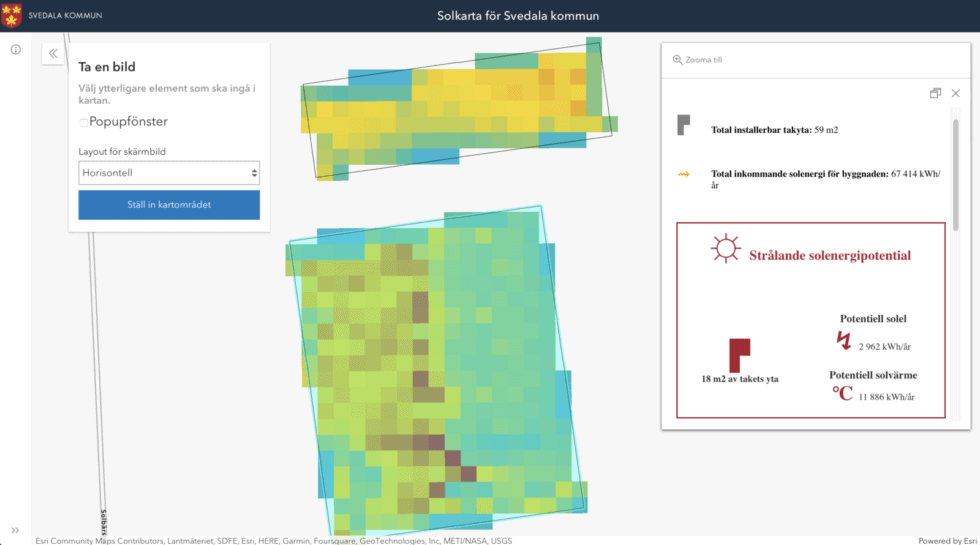Enable the Popupfönster checkbox
Viewport: 980px width, 545px height.
tap(84, 122)
